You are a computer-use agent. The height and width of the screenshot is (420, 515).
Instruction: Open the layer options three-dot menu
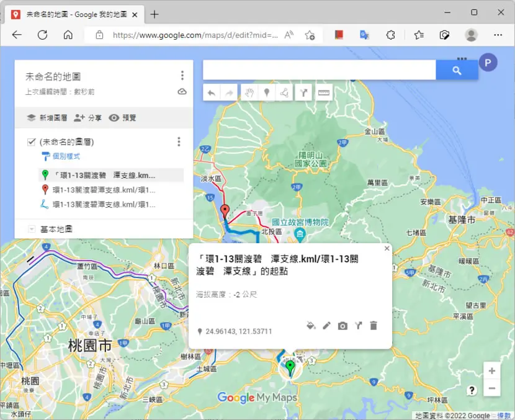coord(179,141)
